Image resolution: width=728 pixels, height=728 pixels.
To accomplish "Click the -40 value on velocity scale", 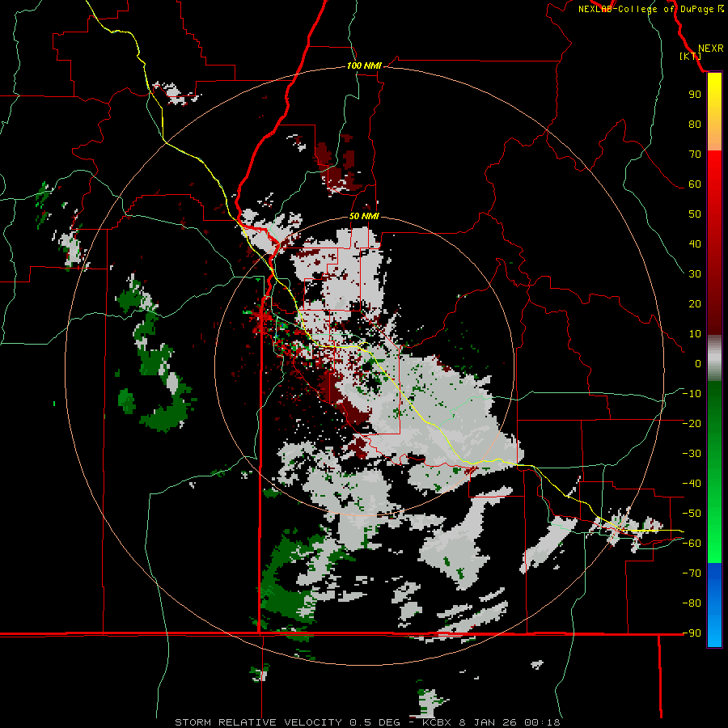I will [x=692, y=484].
